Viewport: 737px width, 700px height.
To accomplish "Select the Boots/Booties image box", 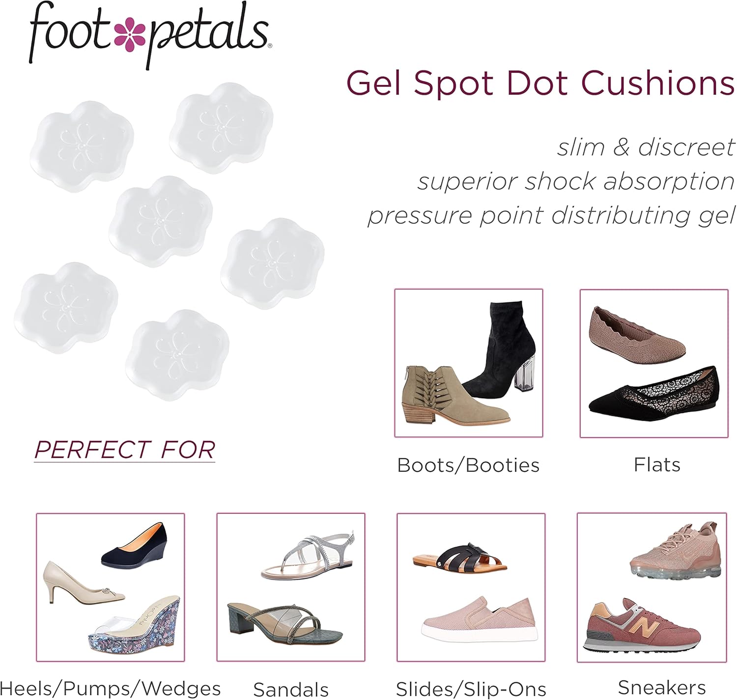I will coord(468,363).
